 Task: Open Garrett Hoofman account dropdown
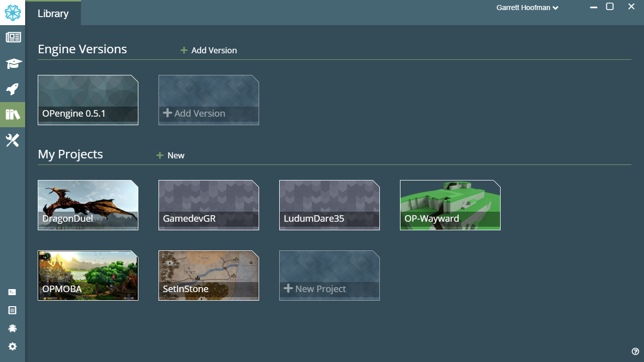click(527, 8)
